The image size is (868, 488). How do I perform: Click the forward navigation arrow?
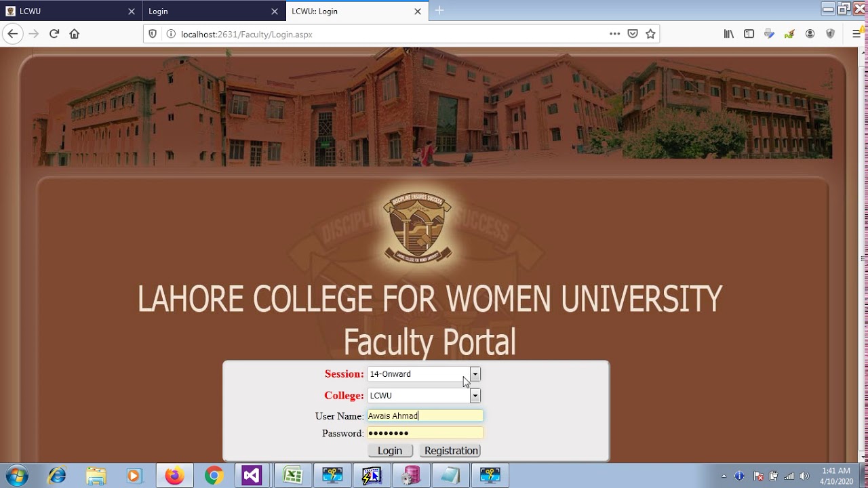pyautogui.click(x=33, y=34)
